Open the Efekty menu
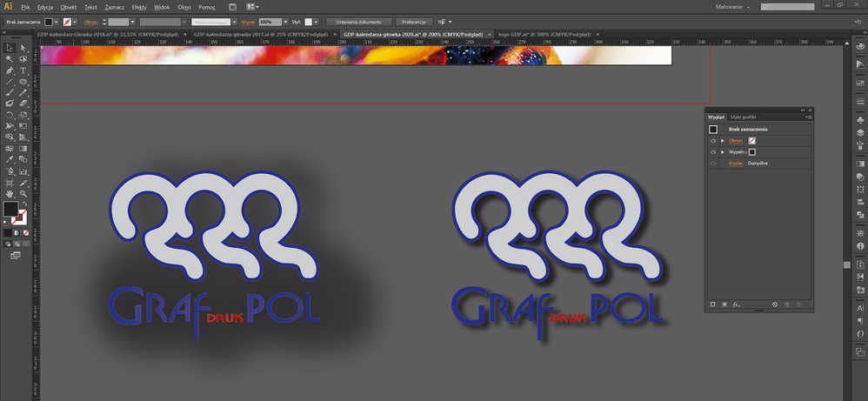Image resolution: width=868 pixels, height=401 pixels. [x=139, y=7]
